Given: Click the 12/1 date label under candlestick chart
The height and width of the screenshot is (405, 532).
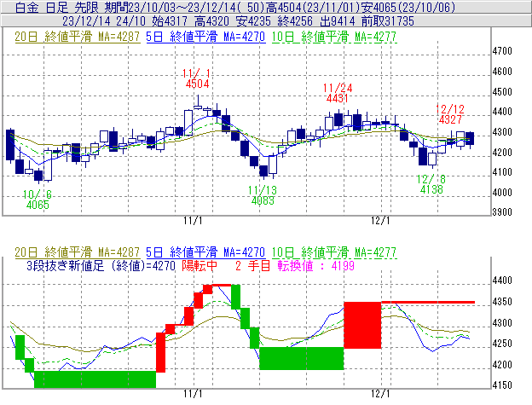Looking at the screenshot, I should coord(380,221).
